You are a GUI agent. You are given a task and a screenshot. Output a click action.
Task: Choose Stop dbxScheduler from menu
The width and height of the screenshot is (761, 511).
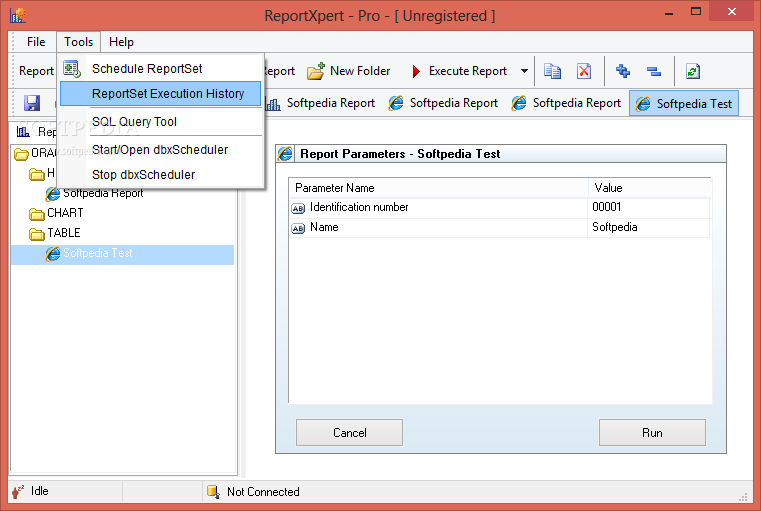(161, 175)
